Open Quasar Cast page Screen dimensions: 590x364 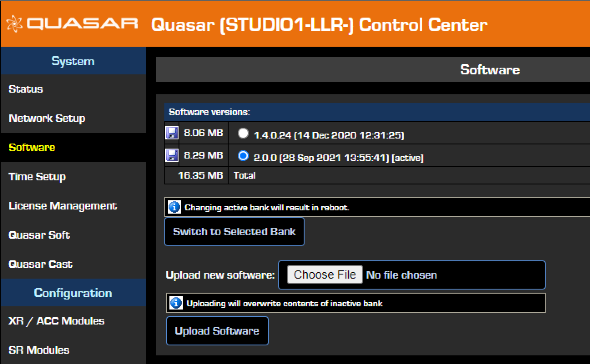click(x=73, y=264)
